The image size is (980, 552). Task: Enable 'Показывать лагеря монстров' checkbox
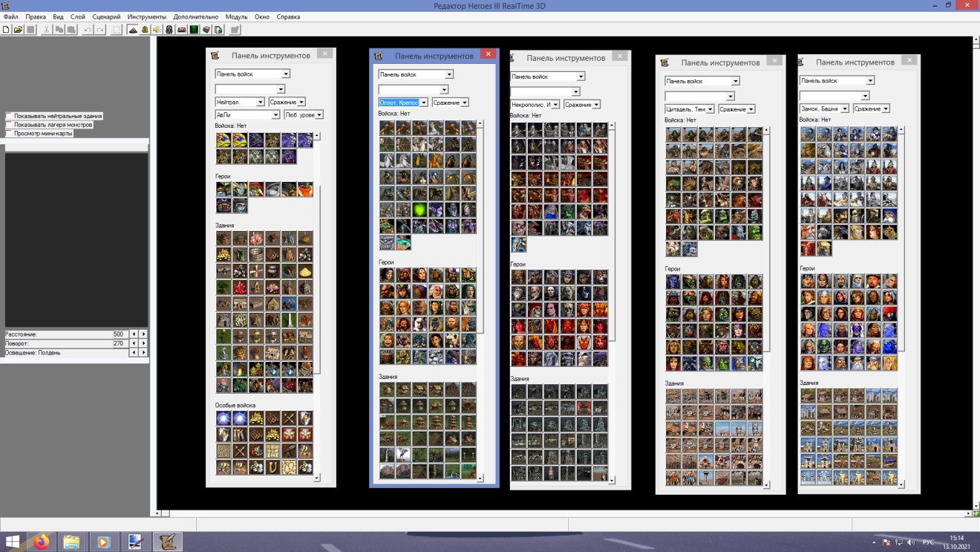9,125
